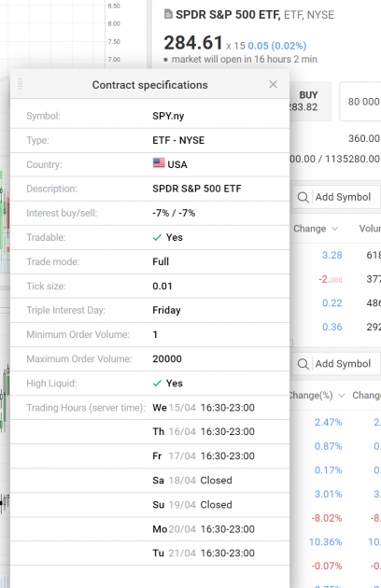This screenshot has width=381, height=588.
Task: Select the Tick size value 0.01
Action: pyautogui.click(x=162, y=287)
